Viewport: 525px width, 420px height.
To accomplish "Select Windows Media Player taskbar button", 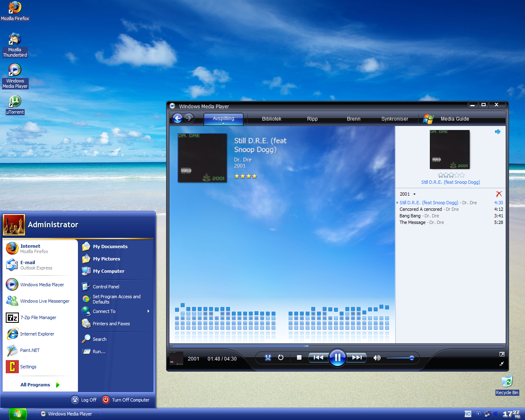I will click(x=68, y=414).
